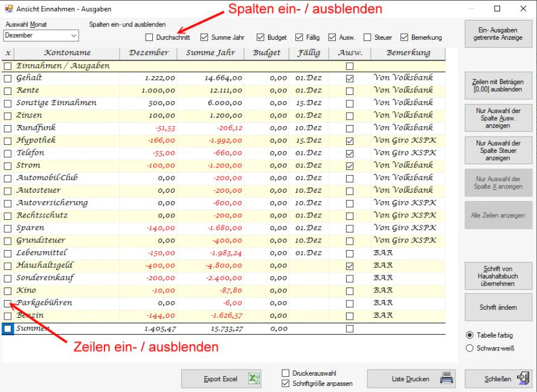
Task: Check the Druckerauswahl option
Action: coord(285,373)
